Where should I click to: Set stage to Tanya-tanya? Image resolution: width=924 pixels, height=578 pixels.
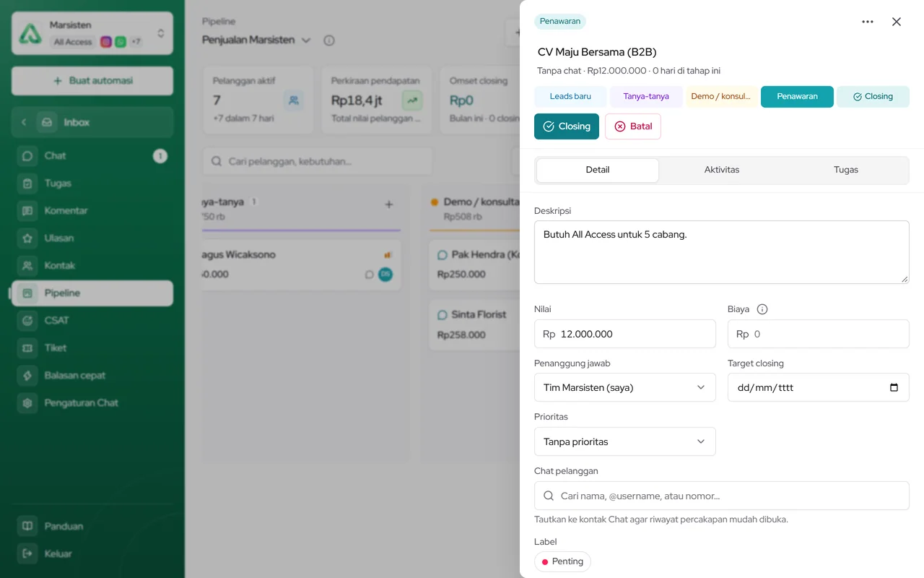pyautogui.click(x=646, y=97)
